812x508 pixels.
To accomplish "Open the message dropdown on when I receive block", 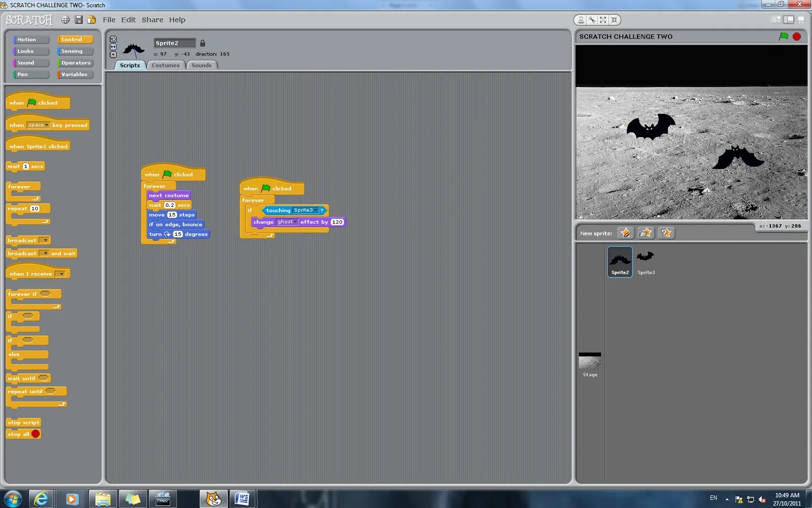I will pyautogui.click(x=60, y=274).
